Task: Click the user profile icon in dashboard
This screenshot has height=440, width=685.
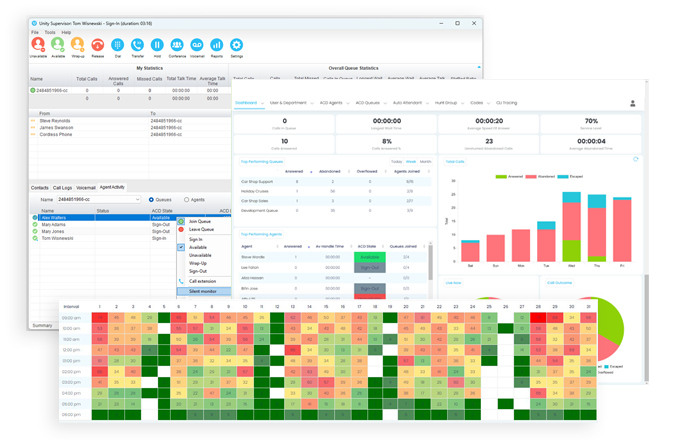Action: tap(633, 104)
